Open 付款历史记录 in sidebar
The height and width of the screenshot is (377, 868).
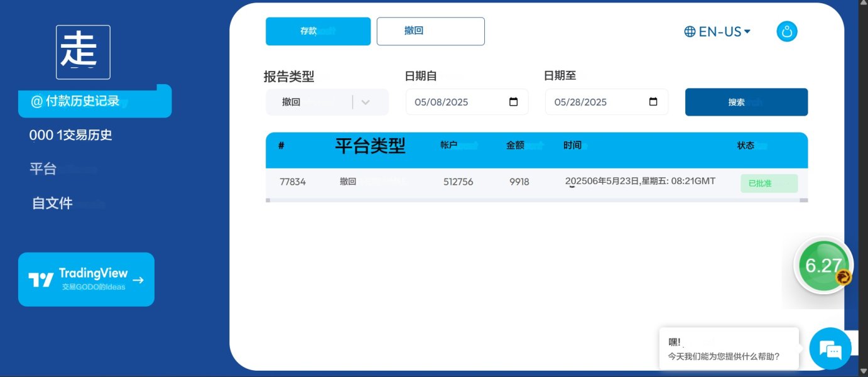point(95,101)
